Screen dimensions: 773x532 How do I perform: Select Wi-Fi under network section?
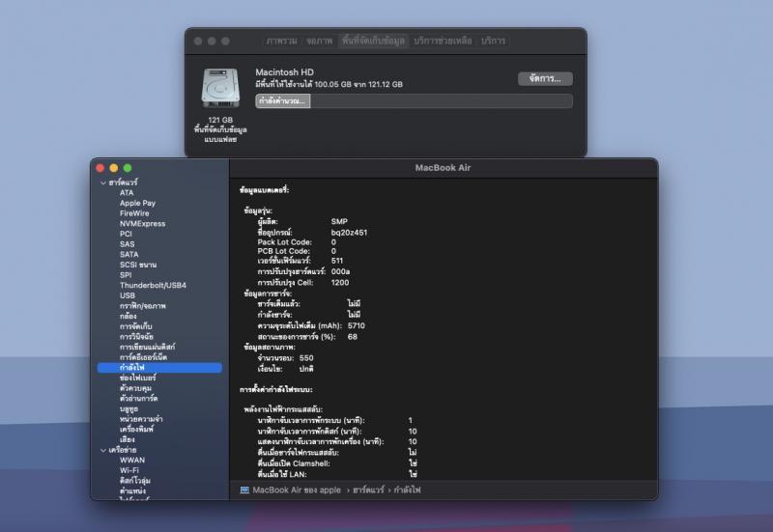pos(129,470)
